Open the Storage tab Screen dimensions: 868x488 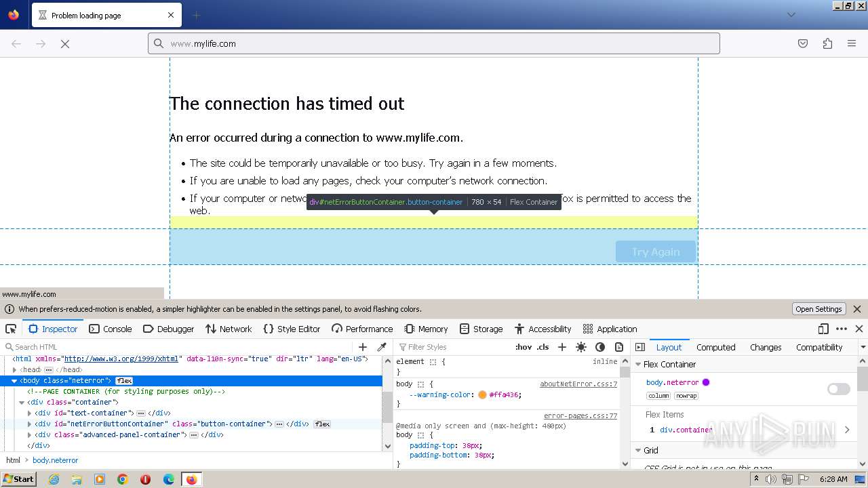point(481,329)
